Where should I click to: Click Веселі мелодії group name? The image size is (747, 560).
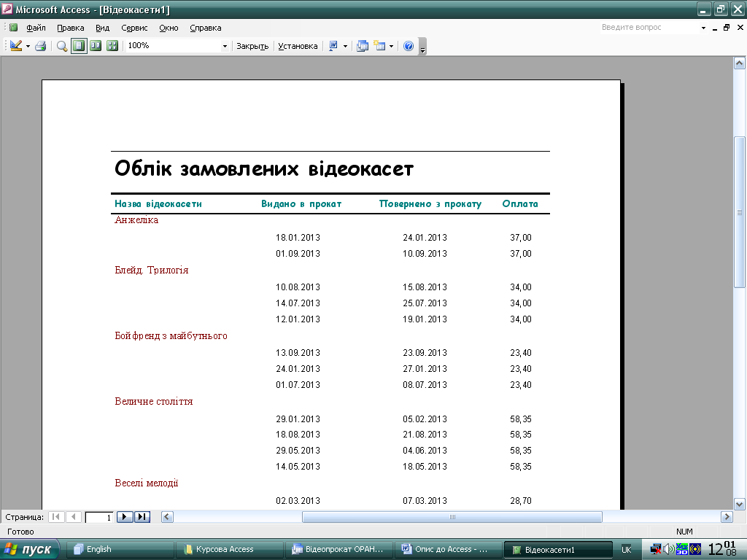pyautogui.click(x=146, y=483)
